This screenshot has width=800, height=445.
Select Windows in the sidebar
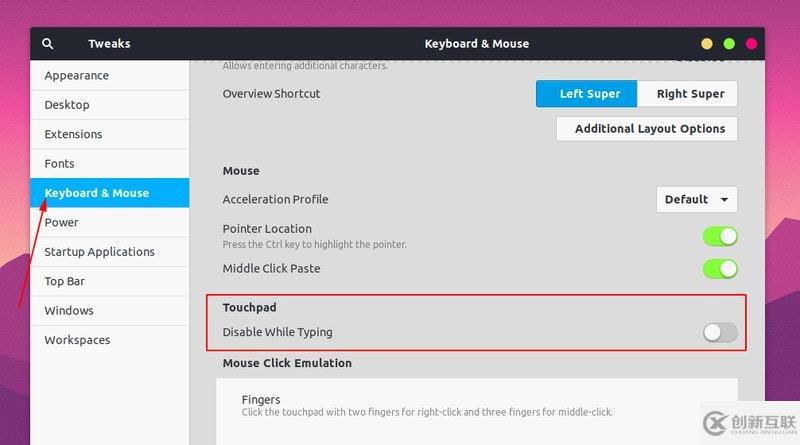pos(68,311)
